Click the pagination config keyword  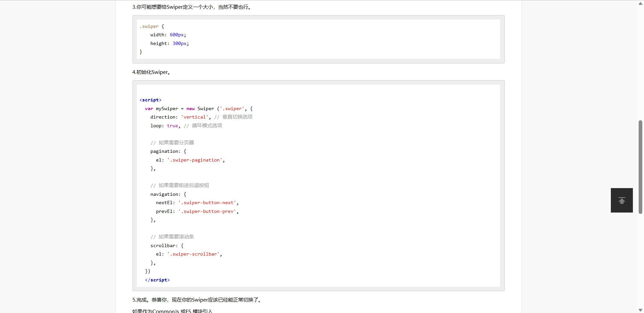click(165, 151)
